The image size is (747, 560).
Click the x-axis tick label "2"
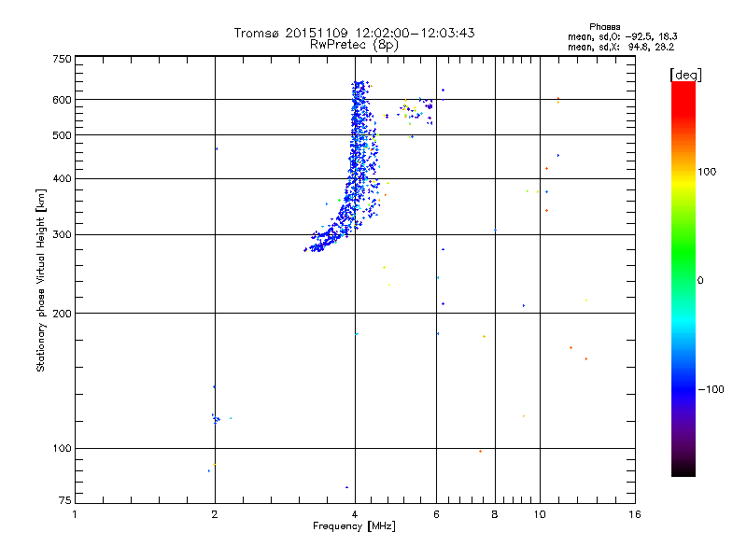pos(215,514)
